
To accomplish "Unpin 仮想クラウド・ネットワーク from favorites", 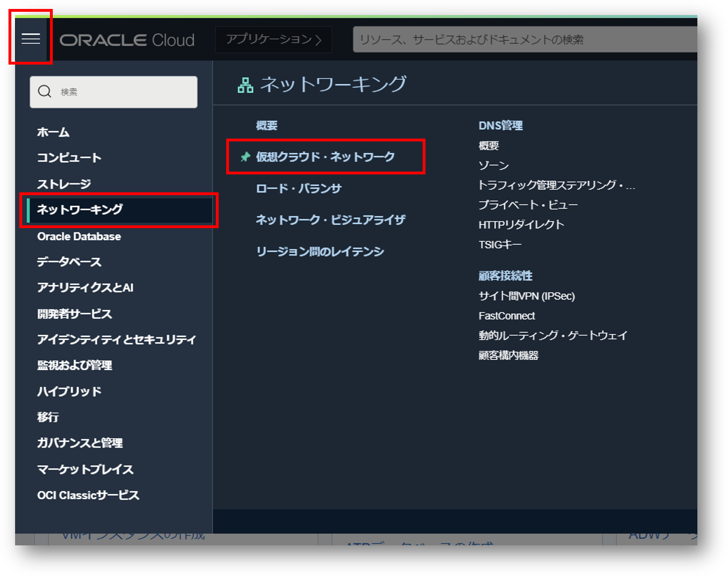I will coord(245,157).
